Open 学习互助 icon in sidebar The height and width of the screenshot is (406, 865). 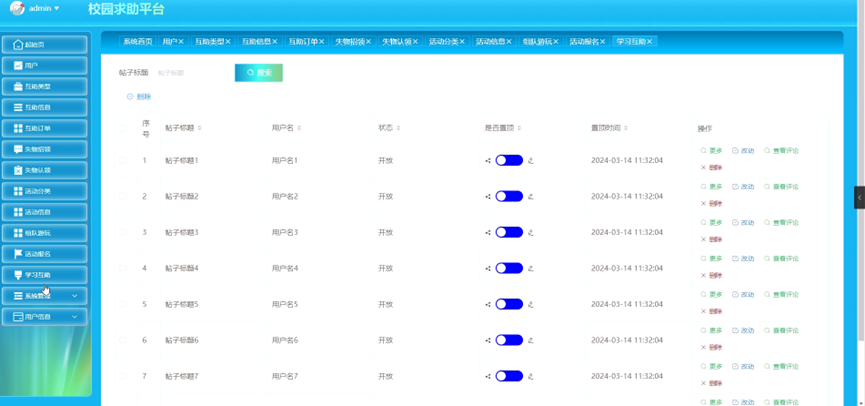click(18, 275)
